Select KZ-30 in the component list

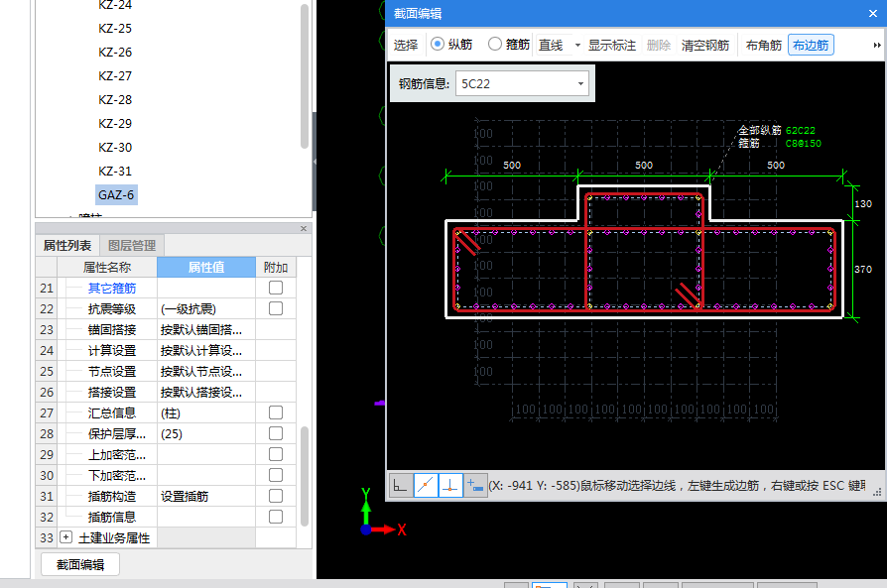click(115, 148)
